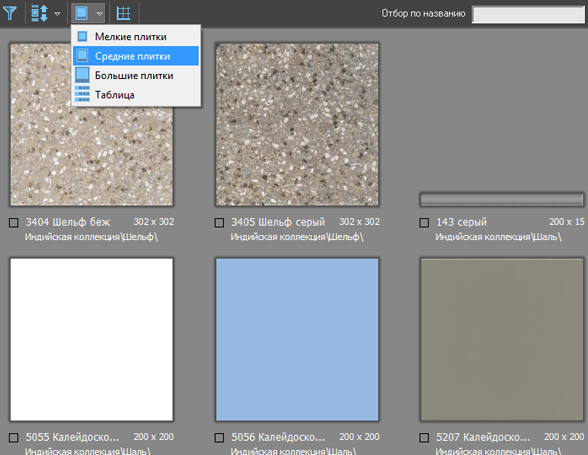Check the 3405 Шельф серый checkbox
Viewport: 588px width, 455px height.
(219, 223)
